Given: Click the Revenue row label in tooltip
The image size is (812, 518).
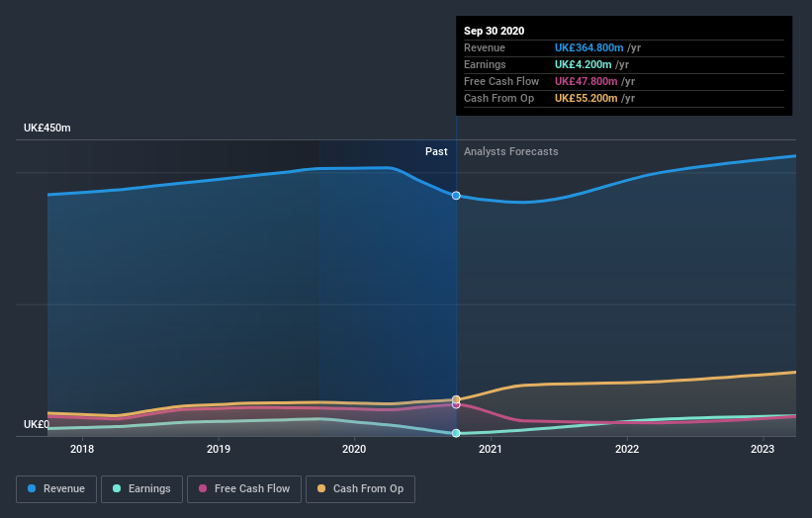Looking at the screenshot, I should click(485, 47).
